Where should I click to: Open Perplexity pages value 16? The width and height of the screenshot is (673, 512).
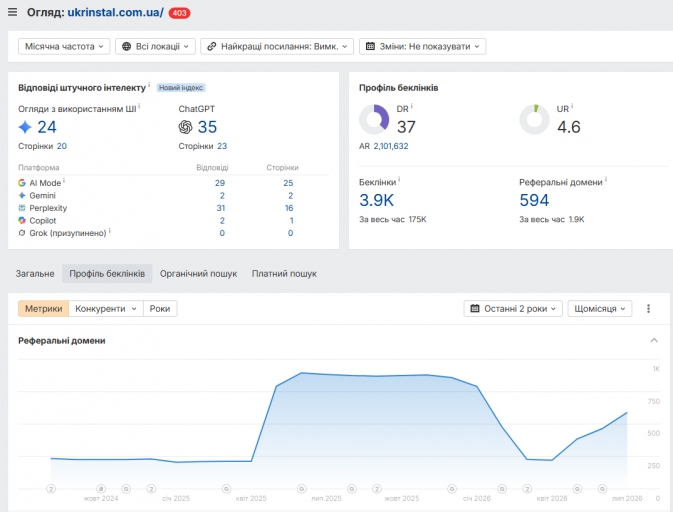coord(289,208)
